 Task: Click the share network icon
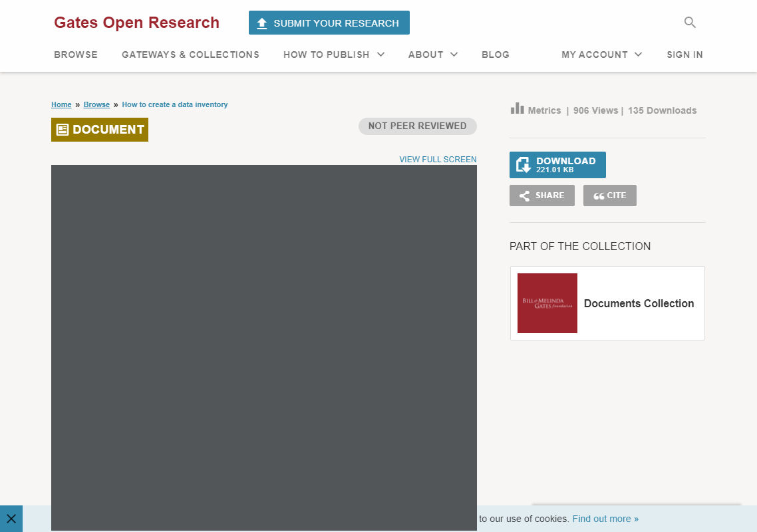(523, 195)
